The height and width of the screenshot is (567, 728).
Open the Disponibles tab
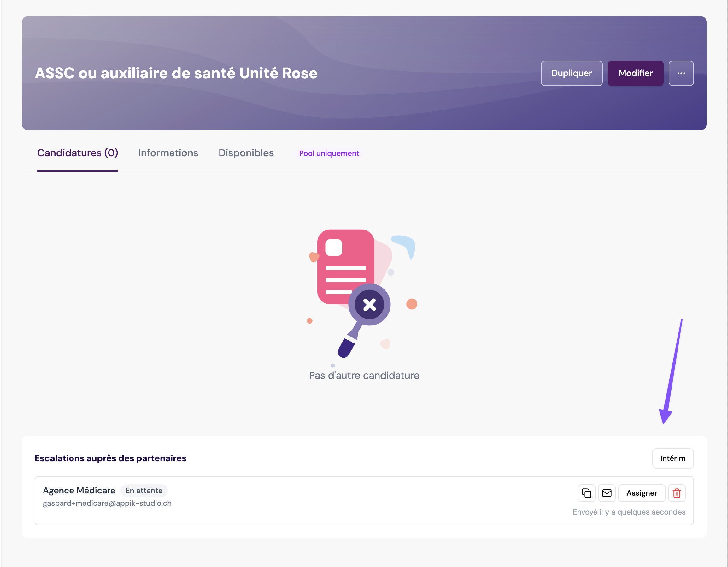tap(246, 153)
